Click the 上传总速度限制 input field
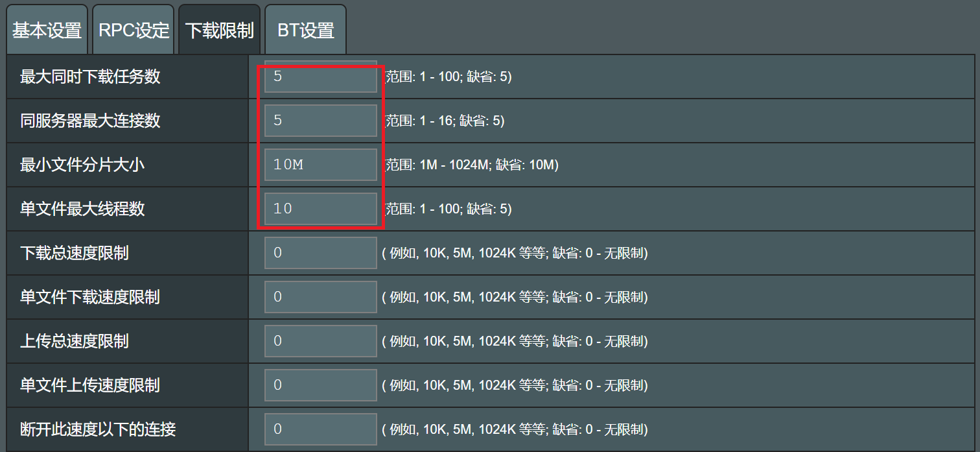The image size is (980, 452). pos(320,341)
